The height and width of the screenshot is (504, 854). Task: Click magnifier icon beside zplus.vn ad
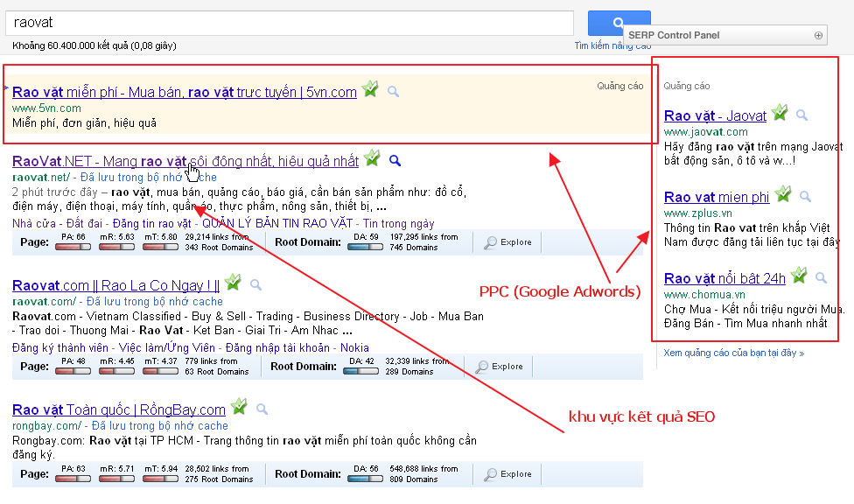click(x=806, y=196)
